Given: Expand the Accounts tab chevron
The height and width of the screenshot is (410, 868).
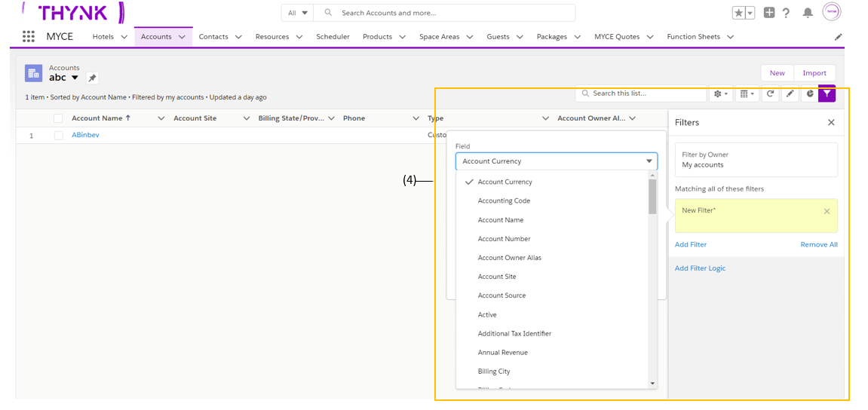Looking at the screenshot, I should coord(182,37).
